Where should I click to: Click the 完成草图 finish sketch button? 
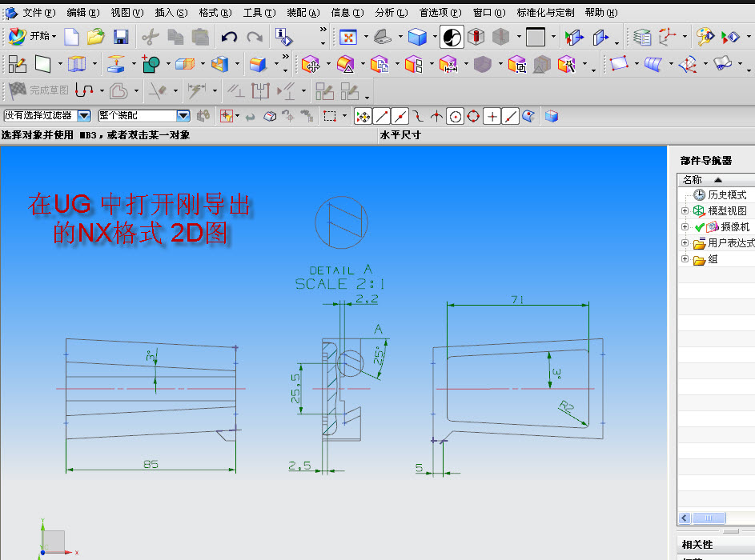coord(38,90)
